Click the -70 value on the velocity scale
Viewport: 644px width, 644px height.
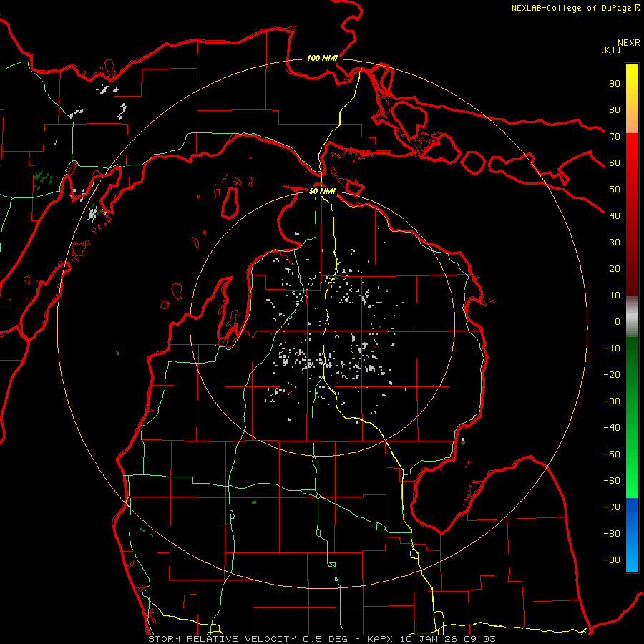click(x=612, y=507)
